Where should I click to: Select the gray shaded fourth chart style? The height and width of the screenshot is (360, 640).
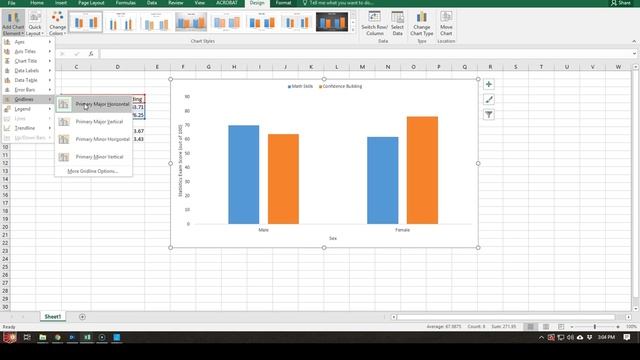click(x=191, y=22)
